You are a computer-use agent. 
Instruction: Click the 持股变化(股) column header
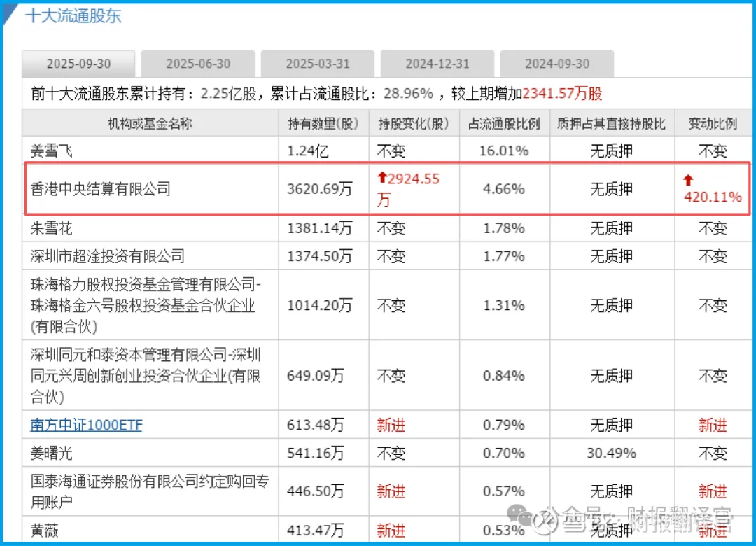point(414,123)
